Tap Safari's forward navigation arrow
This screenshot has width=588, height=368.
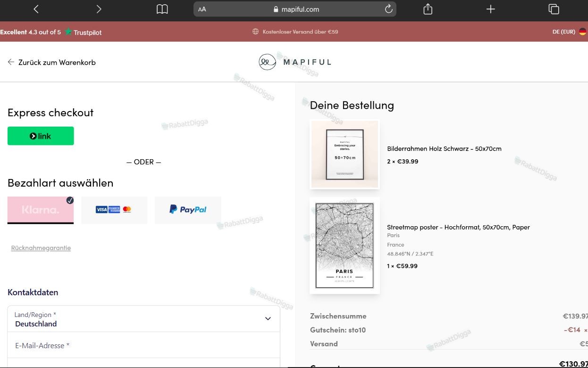coord(99,9)
